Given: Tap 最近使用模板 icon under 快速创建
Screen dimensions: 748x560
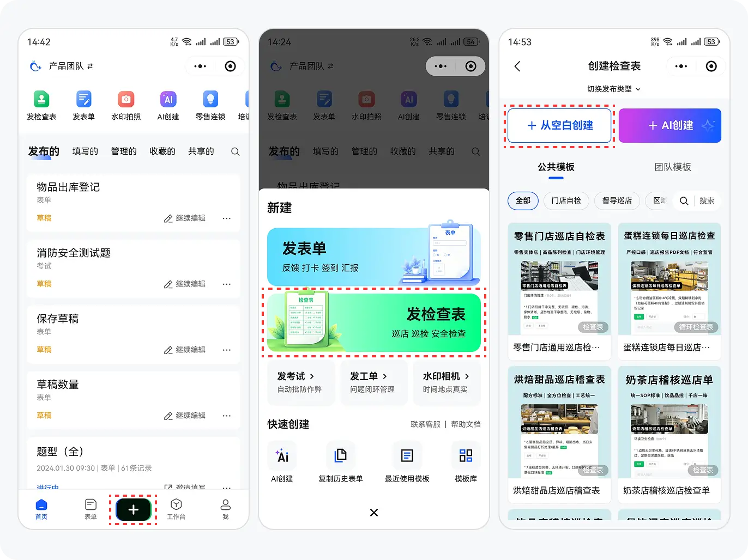Looking at the screenshot, I should point(407,455).
